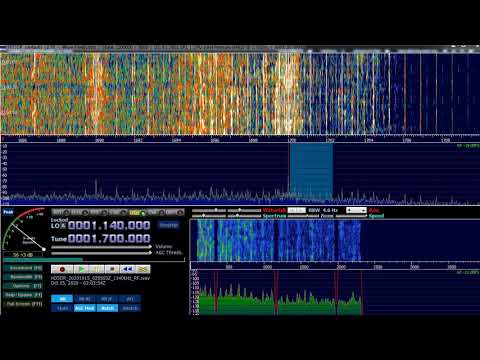Toggle the NB RF noise blanker
The height and width of the screenshot is (360, 480).
point(85,299)
